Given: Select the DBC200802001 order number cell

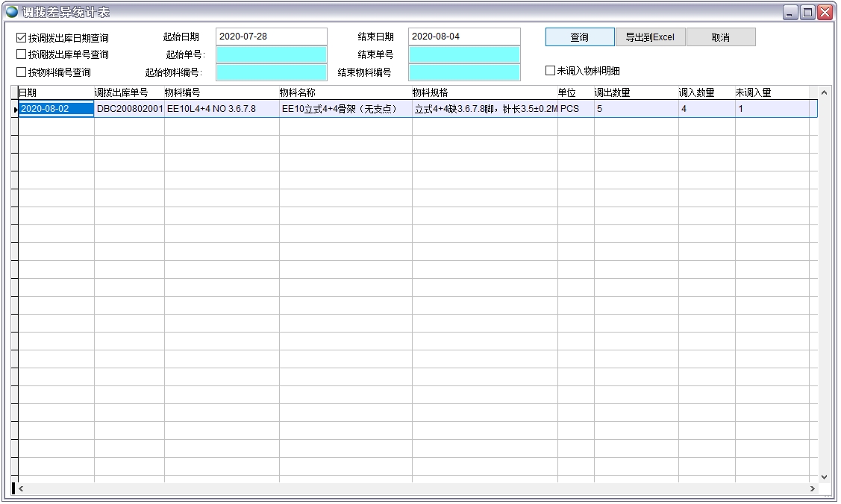Looking at the screenshot, I should coord(129,109).
